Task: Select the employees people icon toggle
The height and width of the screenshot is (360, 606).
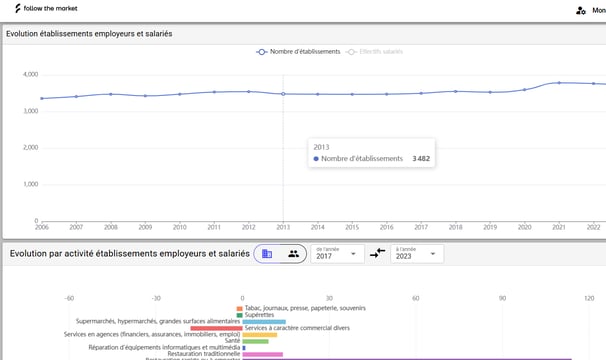Action: click(x=293, y=254)
